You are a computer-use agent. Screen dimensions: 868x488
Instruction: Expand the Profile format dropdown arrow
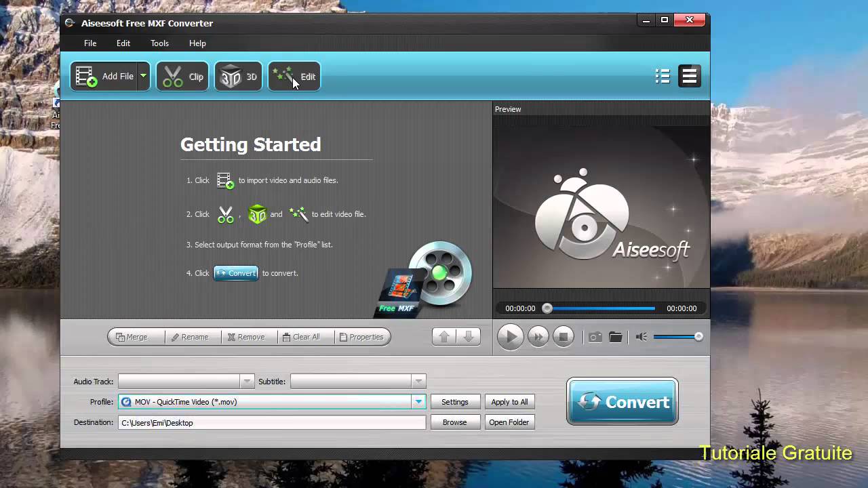click(418, 402)
